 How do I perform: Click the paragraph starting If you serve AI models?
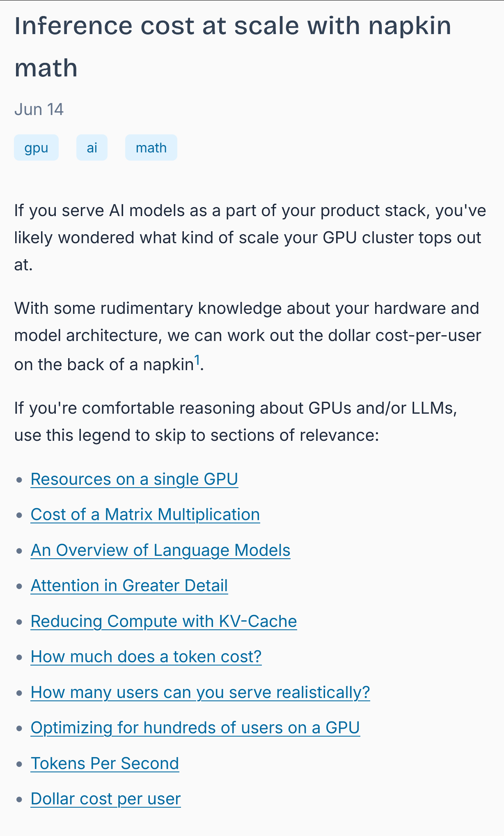(250, 238)
